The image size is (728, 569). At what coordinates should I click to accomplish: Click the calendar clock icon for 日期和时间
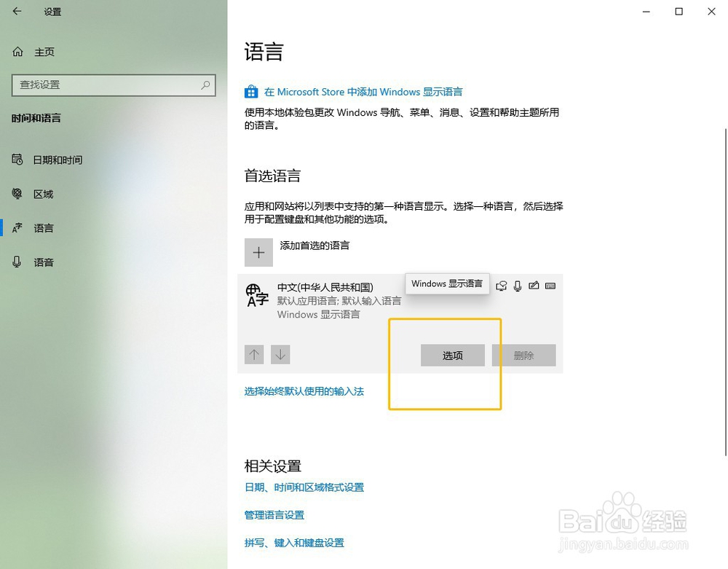[17, 160]
